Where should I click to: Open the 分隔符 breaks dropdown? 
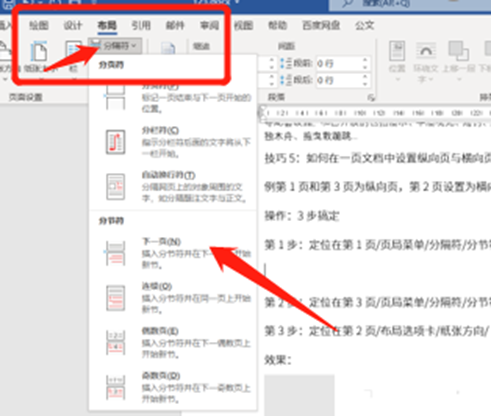click(115, 46)
